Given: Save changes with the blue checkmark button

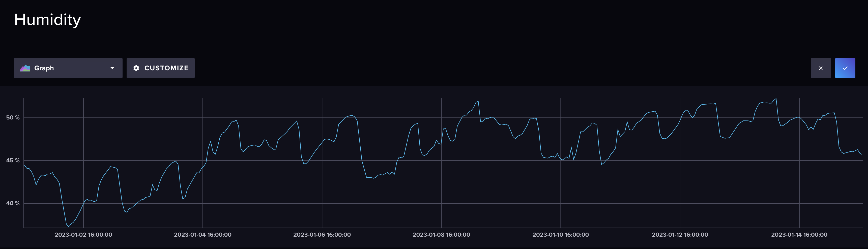Looking at the screenshot, I should click(x=845, y=68).
